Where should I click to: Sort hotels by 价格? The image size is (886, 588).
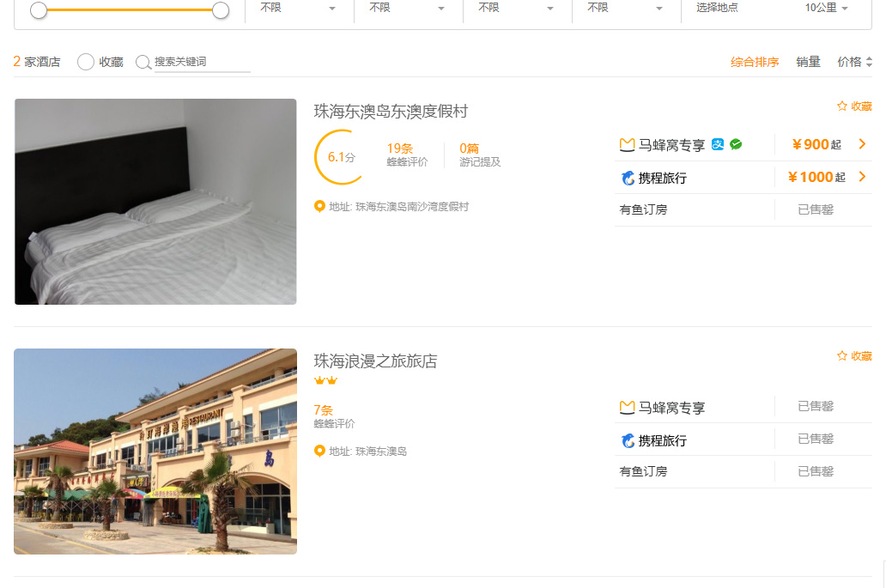point(854,62)
